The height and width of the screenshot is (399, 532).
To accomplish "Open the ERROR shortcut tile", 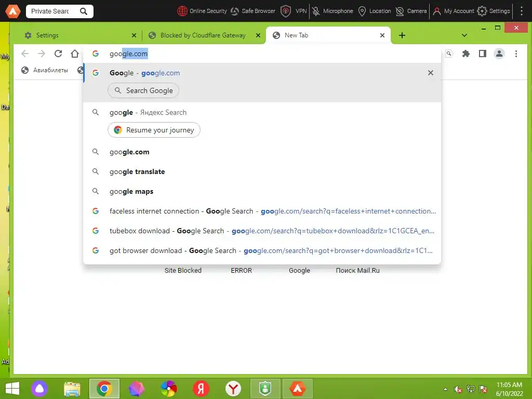I will 241,270.
